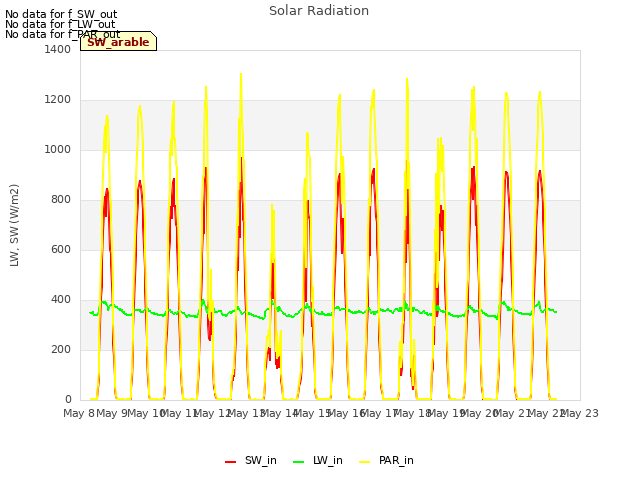Click 'No data for f_LW_out' message
This screenshot has height=480, width=640.
[60, 24]
